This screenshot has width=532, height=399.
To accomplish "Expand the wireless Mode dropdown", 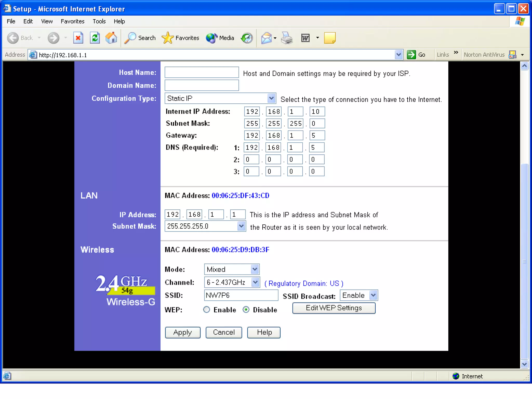I will coord(255,269).
